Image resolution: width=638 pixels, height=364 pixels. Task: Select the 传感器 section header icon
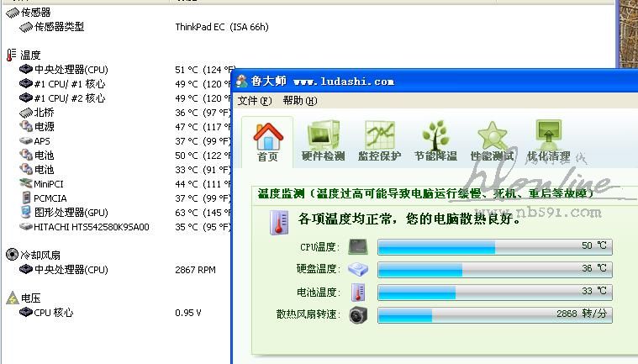pos(13,13)
